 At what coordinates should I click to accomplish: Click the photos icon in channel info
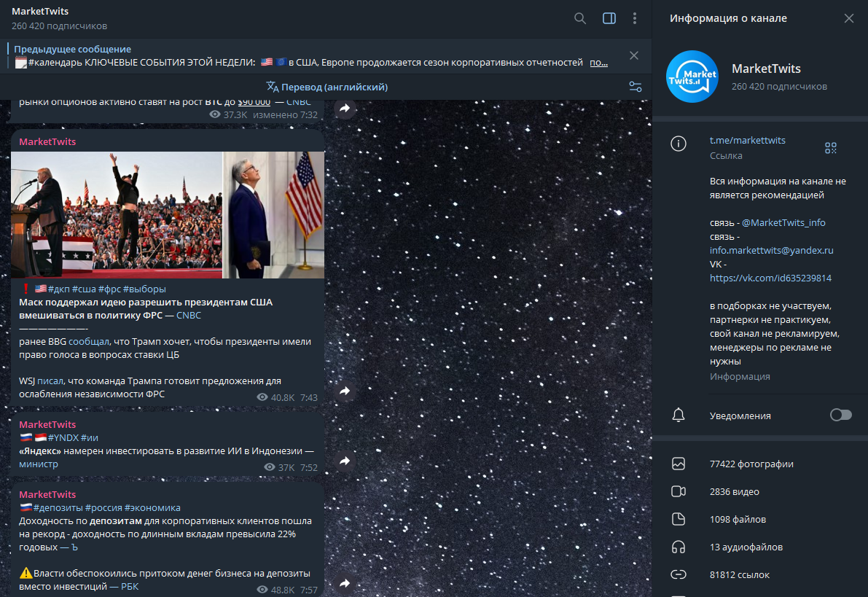pos(678,464)
